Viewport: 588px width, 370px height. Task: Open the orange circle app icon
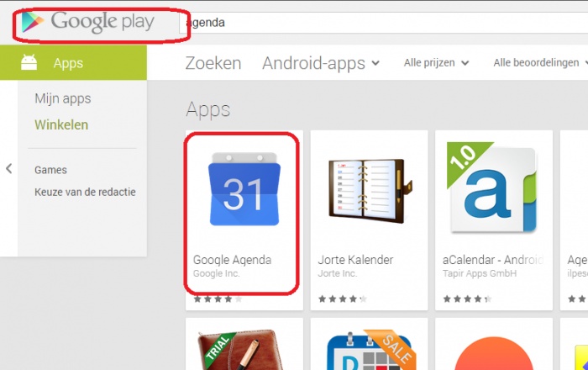tap(494, 353)
